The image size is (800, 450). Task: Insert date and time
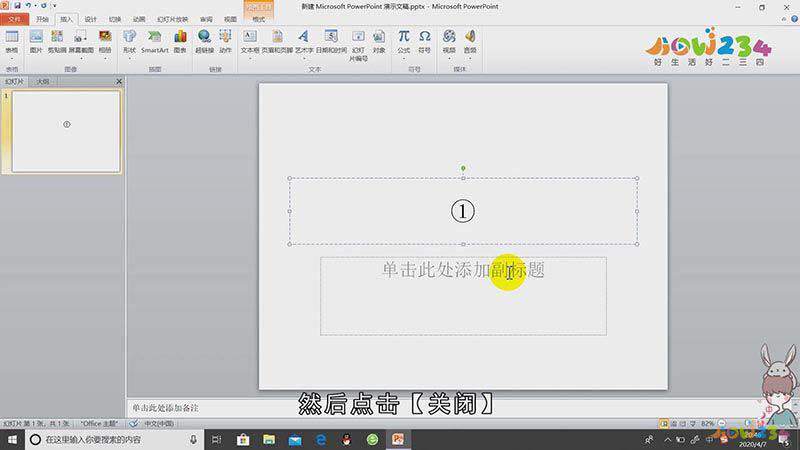pyautogui.click(x=331, y=42)
